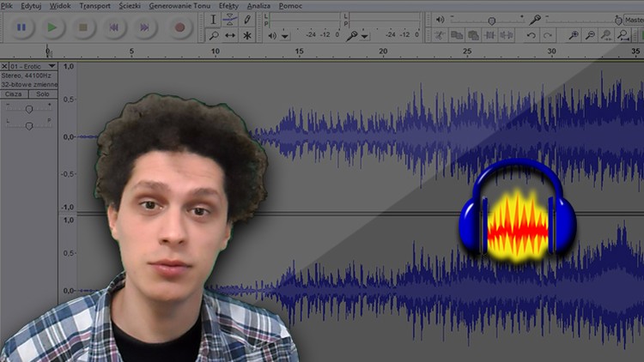The image size is (644, 362).
Task: Toggle the Cisza mute button
Action: click(14, 94)
